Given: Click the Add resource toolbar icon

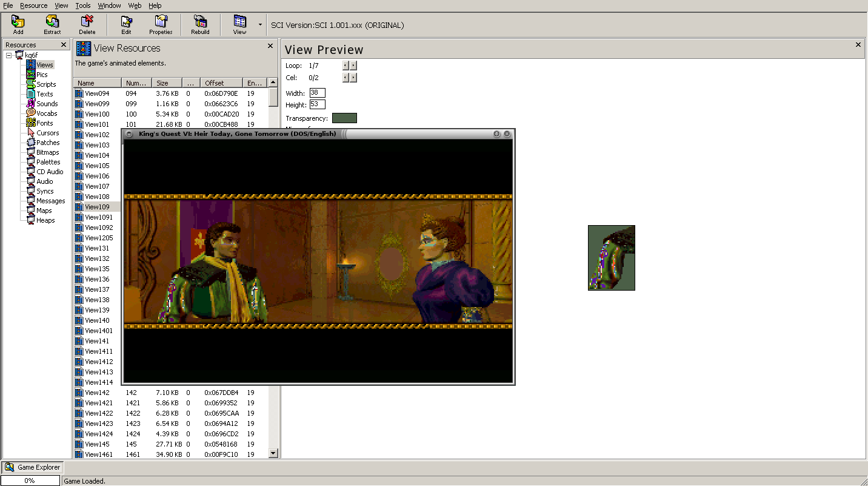Looking at the screenshot, I should pyautogui.click(x=18, y=25).
